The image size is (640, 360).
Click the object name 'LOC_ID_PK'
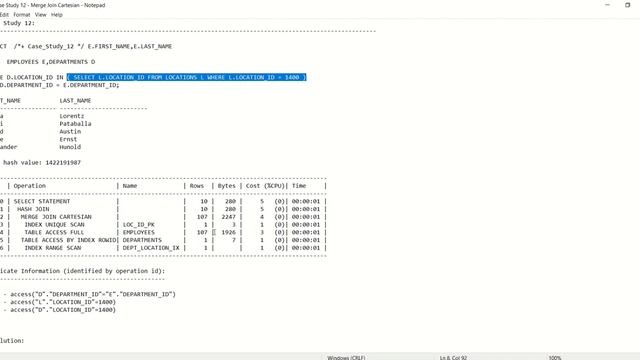tap(139, 224)
